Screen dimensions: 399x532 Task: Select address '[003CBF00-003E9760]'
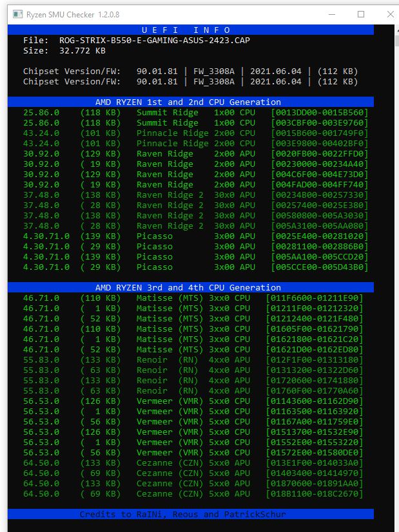[320, 123]
